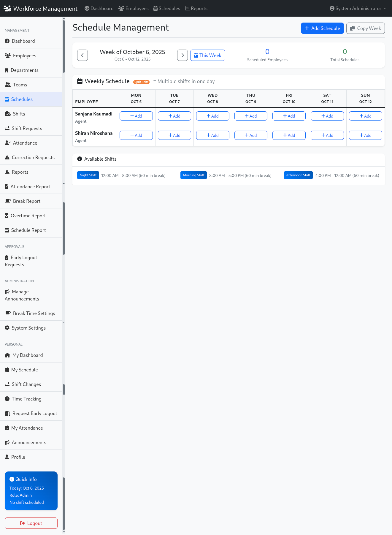Open System Administrator user dropdown
Image resolution: width=392 pixels, height=535 pixels.
(x=358, y=8)
